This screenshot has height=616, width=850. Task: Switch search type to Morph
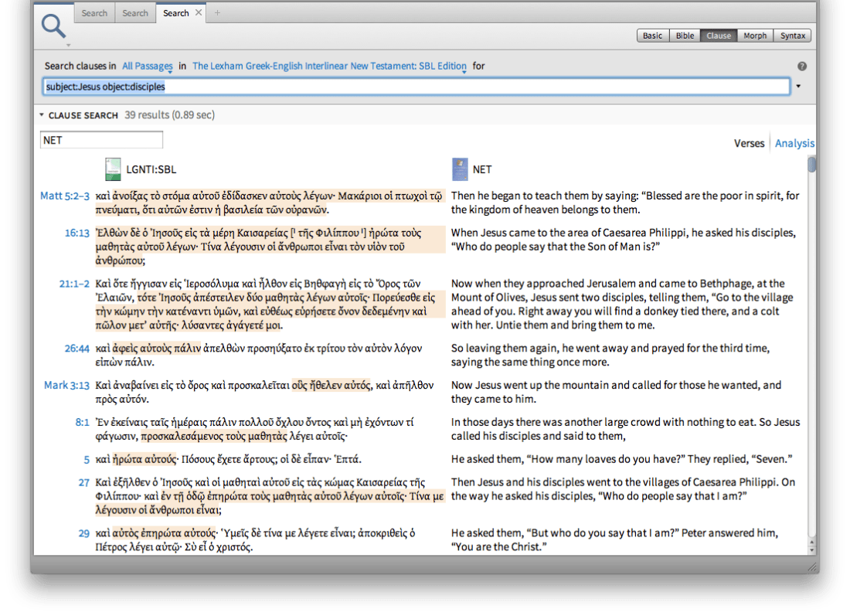click(755, 36)
